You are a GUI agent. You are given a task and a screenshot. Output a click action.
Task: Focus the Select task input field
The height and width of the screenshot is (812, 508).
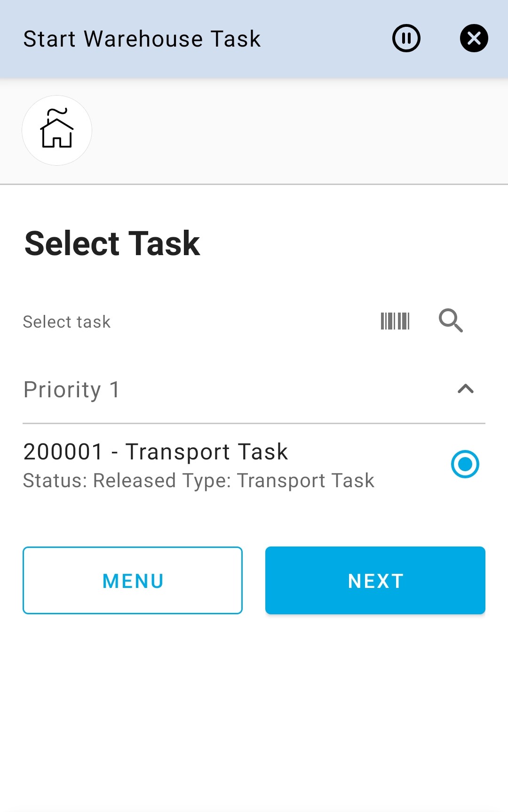[x=188, y=322]
